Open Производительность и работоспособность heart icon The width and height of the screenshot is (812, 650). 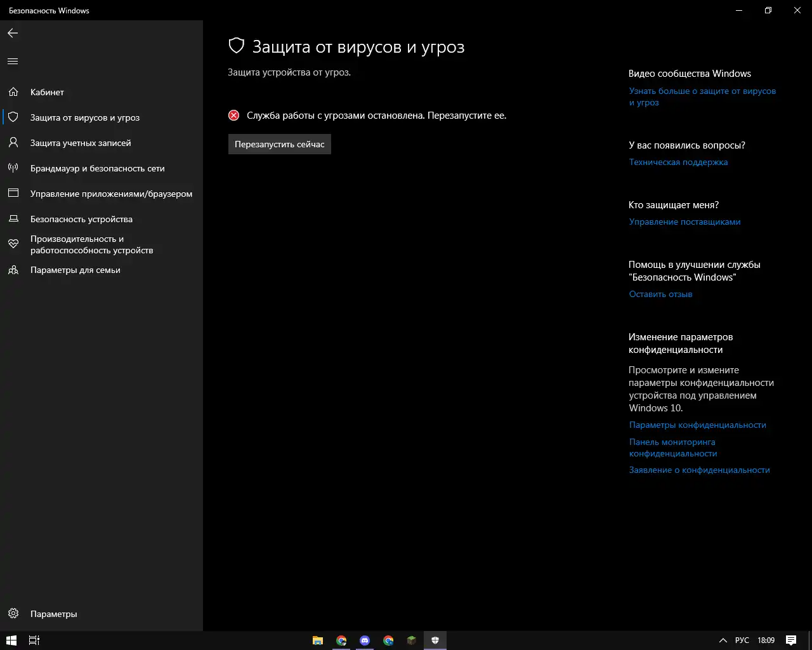pos(13,244)
